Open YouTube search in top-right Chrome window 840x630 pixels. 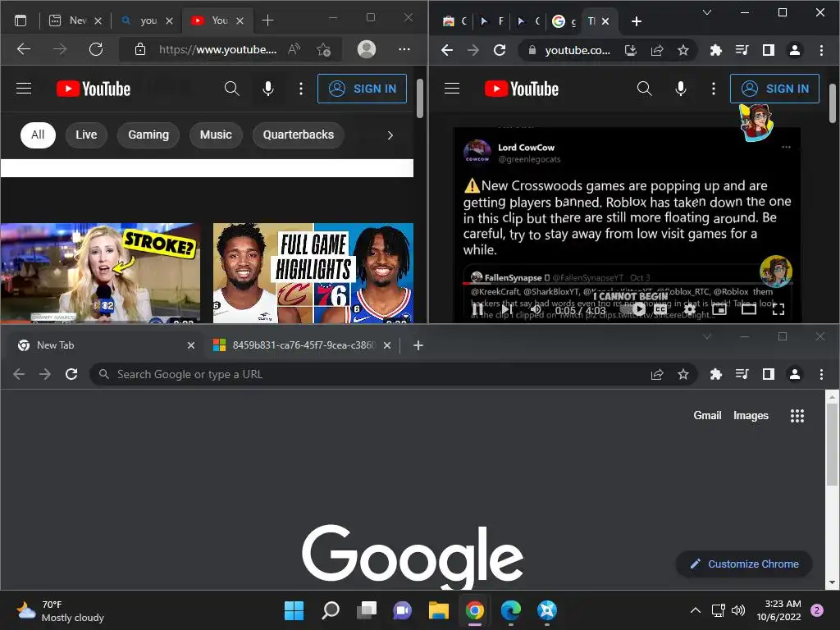644,89
